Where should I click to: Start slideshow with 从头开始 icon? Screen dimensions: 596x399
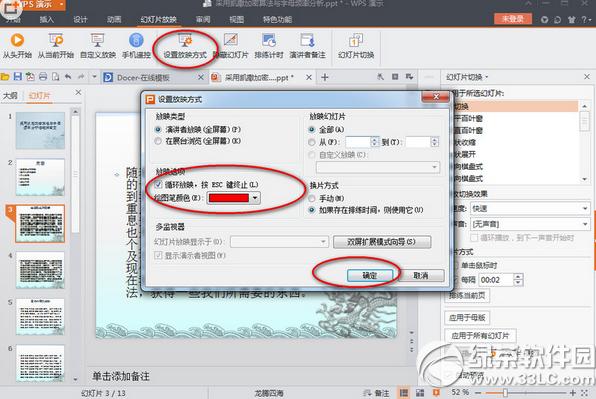click(17, 40)
